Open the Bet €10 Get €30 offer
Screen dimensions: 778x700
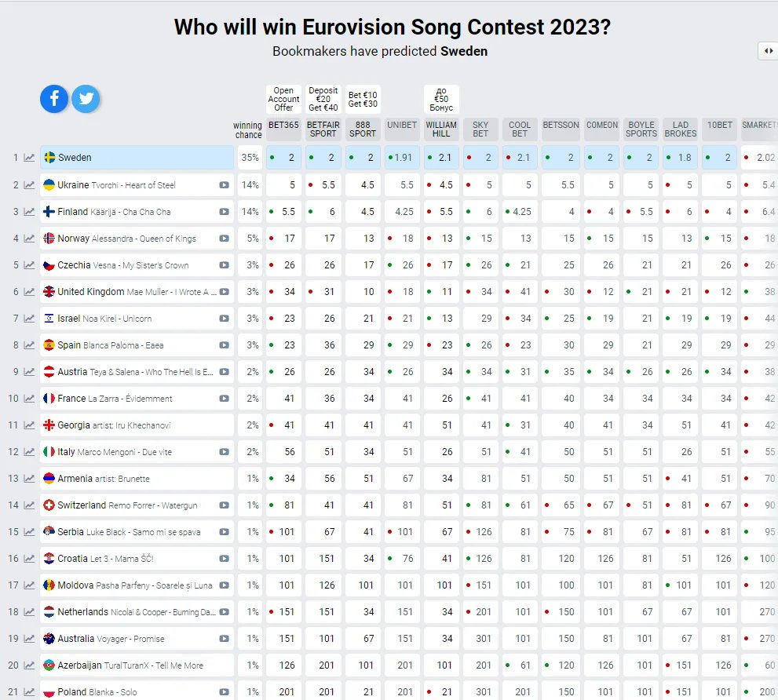[x=362, y=99]
